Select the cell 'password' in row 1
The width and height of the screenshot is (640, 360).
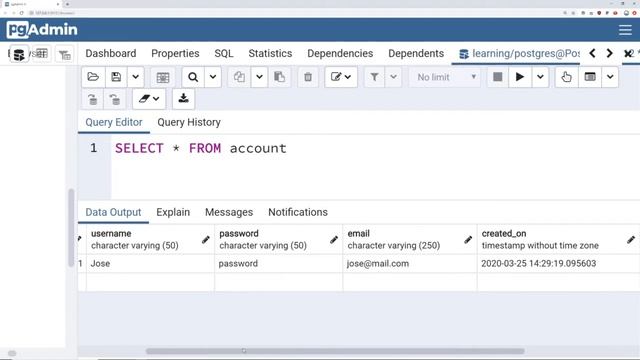tap(278, 263)
